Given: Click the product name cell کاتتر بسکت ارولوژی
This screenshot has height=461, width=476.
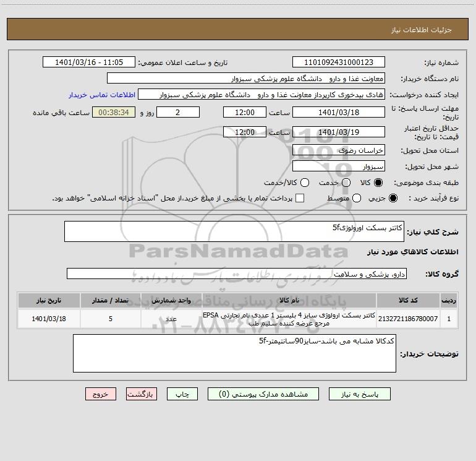Looking at the screenshot, I should click(289, 319).
